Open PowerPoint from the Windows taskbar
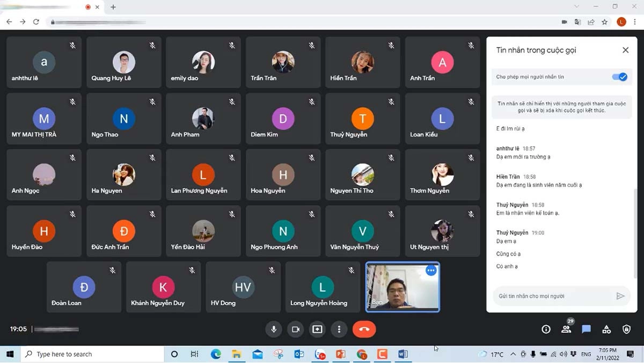This screenshot has height=363, width=644. click(340, 354)
